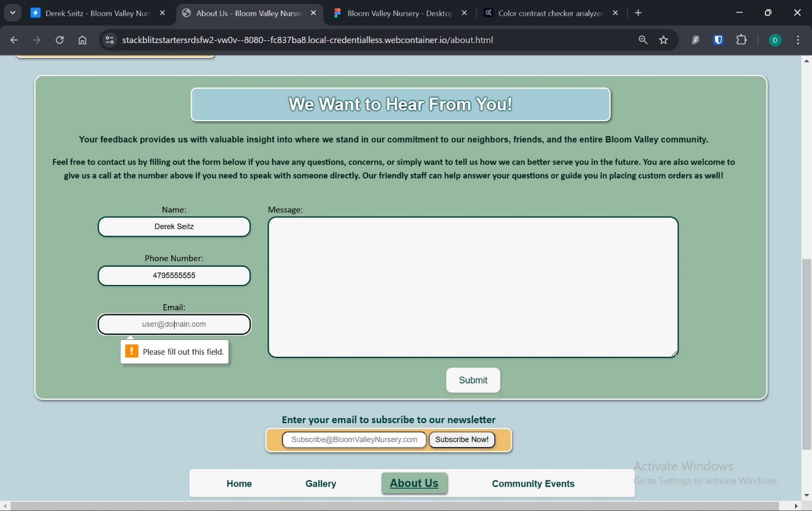The width and height of the screenshot is (812, 511).
Task: Click the Phone Number input field
Action: tap(174, 276)
